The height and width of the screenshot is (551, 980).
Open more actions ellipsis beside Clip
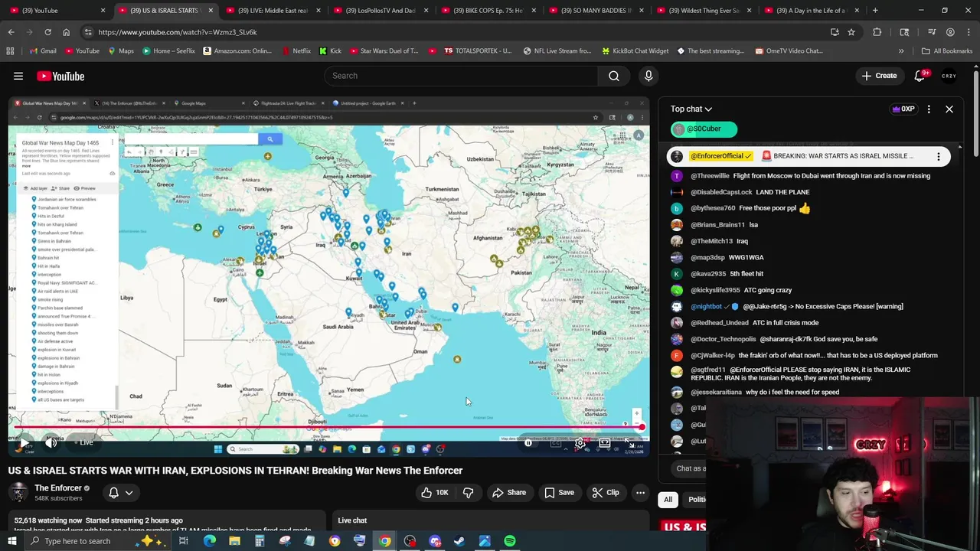[x=640, y=493]
